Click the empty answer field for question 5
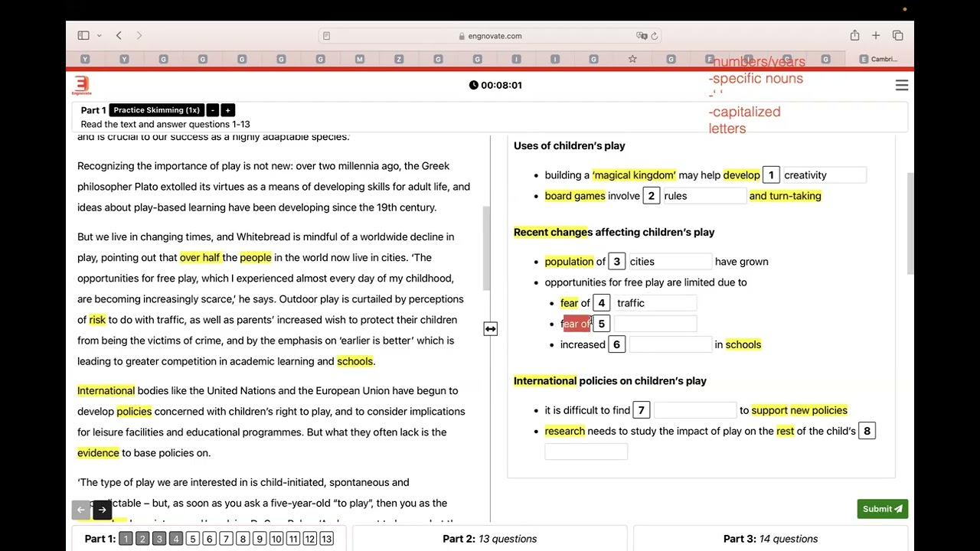 (x=655, y=324)
